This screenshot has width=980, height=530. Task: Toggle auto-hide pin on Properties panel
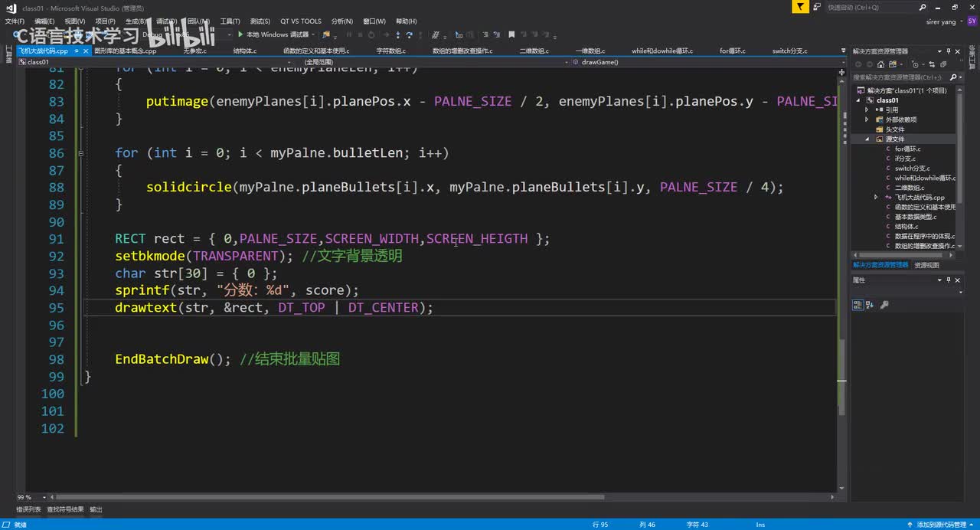949,280
